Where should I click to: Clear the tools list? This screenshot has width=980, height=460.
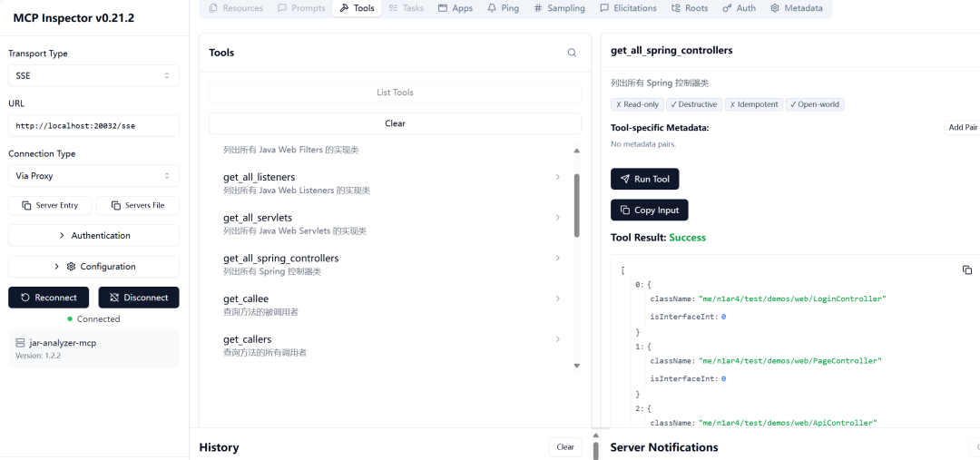[x=395, y=123]
